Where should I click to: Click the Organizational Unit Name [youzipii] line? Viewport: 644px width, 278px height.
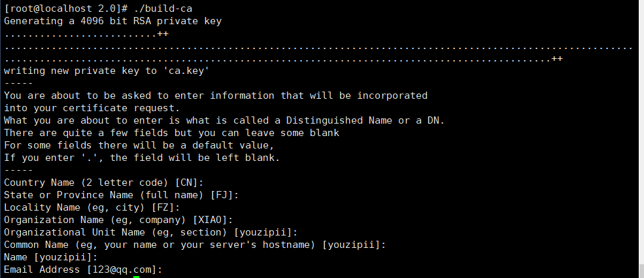(151, 232)
